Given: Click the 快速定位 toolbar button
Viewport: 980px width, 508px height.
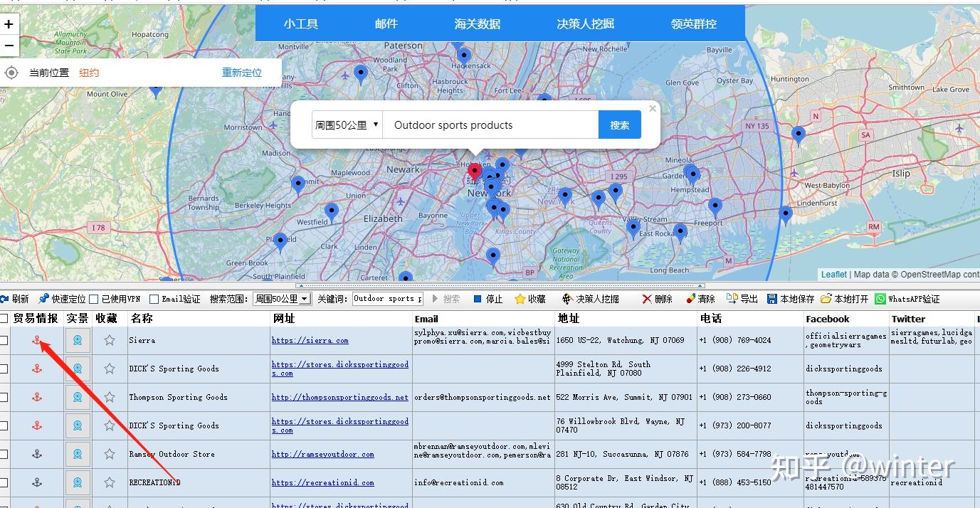Looking at the screenshot, I should pos(63,299).
